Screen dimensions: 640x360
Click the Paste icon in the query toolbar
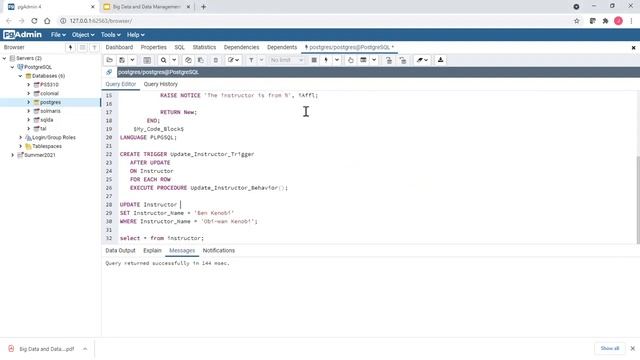point(201,60)
